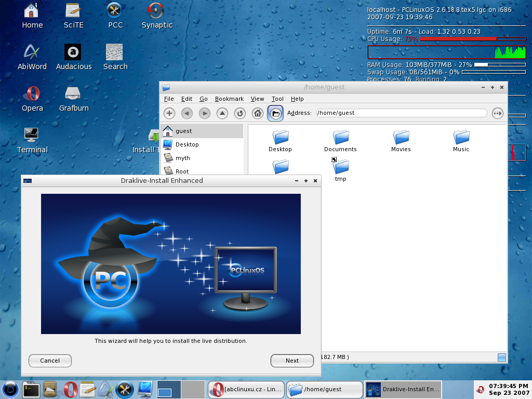
Task: Open Draklive-Install window menu icon
Action: click(x=28, y=181)
